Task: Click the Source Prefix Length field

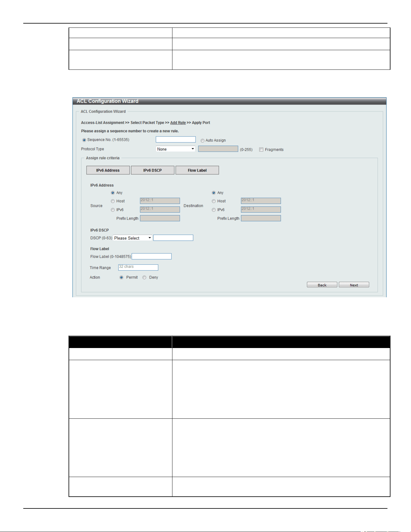Action: pyautogui.click(x=160, y=218)
